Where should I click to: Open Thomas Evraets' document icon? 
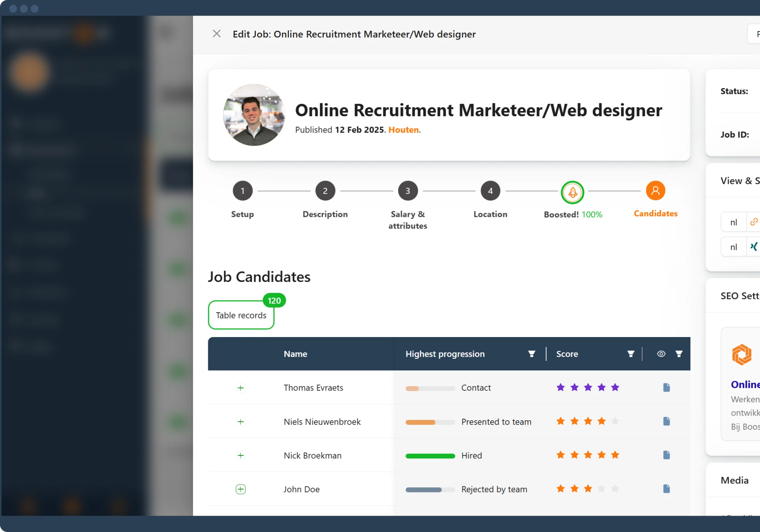(x=667, y=387)
